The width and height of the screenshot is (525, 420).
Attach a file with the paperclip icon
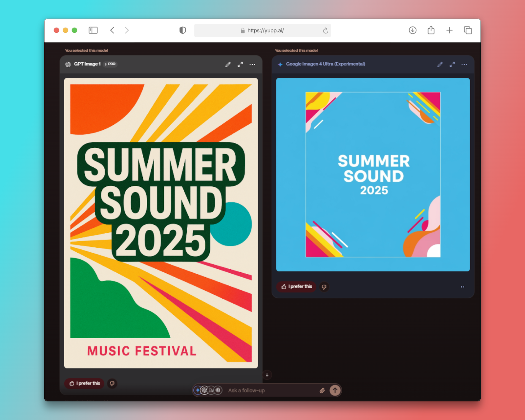click(322, 390)
